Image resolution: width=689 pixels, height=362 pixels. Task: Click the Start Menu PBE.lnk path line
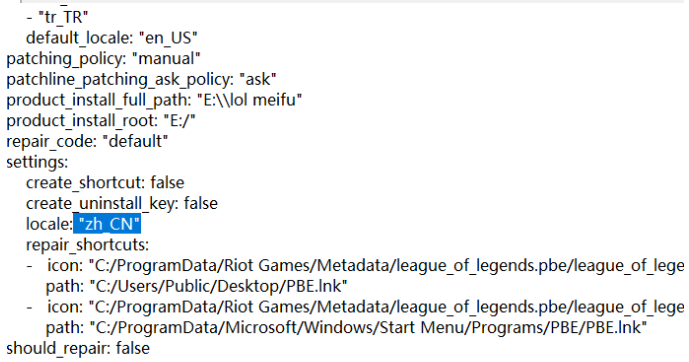(346, 327)
